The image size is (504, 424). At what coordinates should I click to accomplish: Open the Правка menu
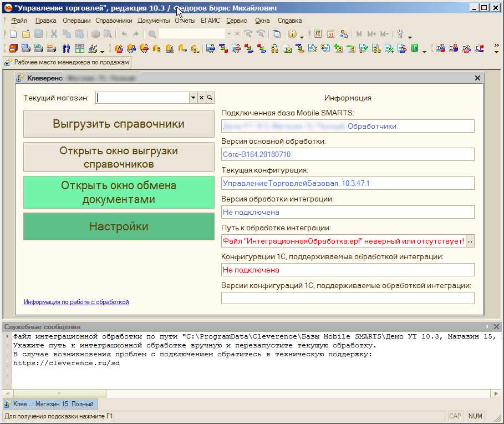(x=45, y=21)
